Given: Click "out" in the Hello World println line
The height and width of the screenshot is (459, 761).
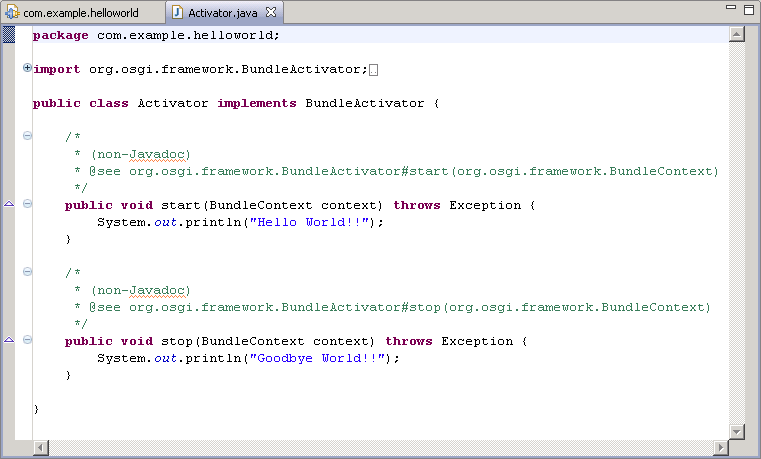Looking at the screenshot, I should [165, 222].
